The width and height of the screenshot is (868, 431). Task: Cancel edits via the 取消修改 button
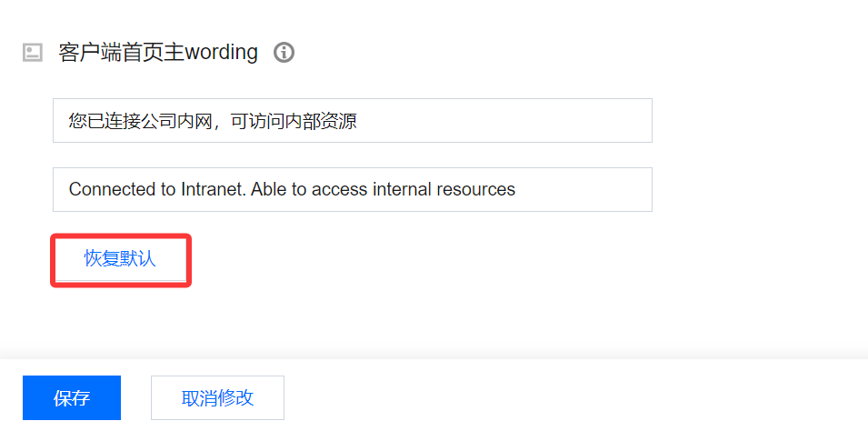[217, 397]
